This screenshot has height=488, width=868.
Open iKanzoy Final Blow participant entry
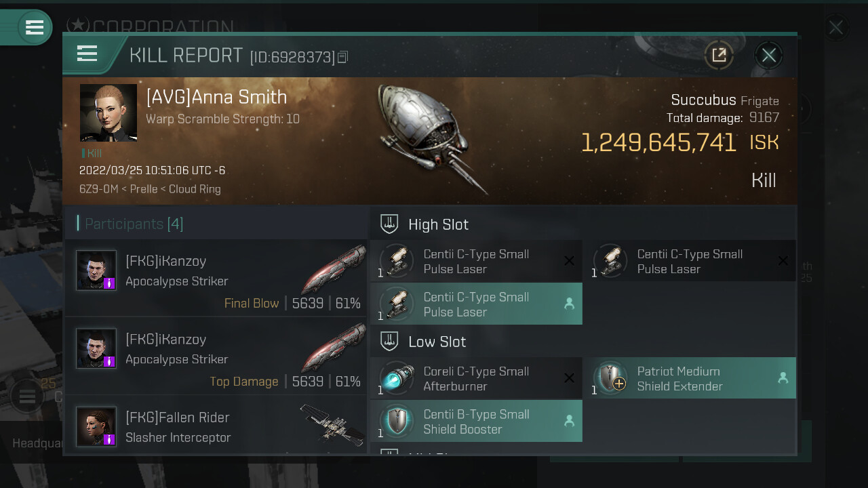coord(216,279)
